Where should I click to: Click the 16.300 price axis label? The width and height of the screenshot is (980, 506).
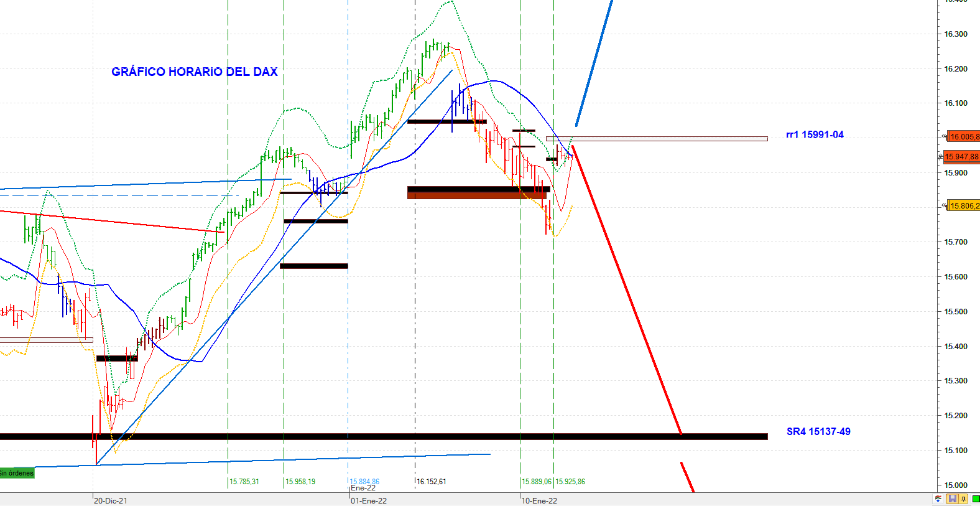click(x=956, y=34)
